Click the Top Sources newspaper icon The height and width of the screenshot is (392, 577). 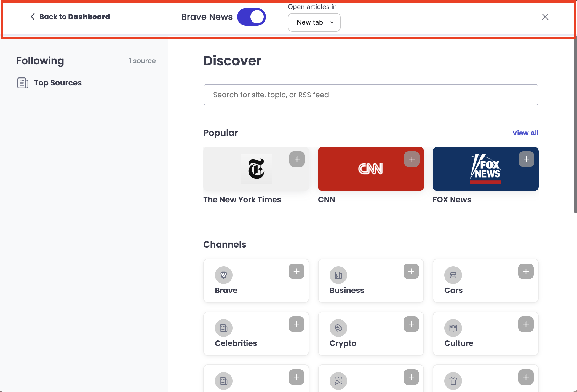(23, 83)
